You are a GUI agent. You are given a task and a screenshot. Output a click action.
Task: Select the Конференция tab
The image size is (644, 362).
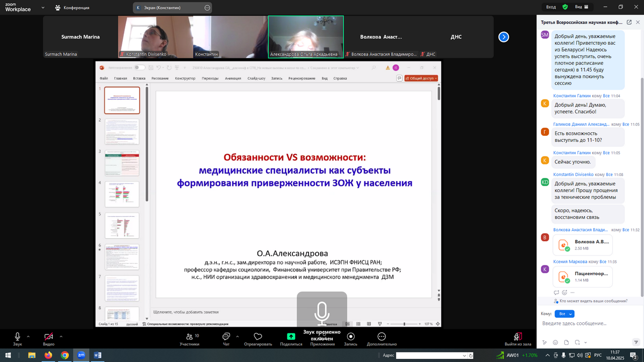(x=72, y=8)
